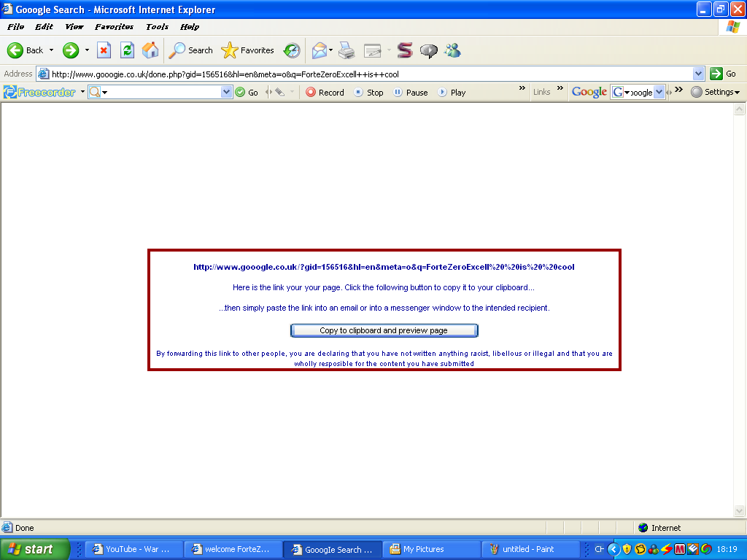Image resolution: width=747 pixels, height=560 pixels.
Task: Switch to untitled - Paint taskbar window
Action: (531, 549)
